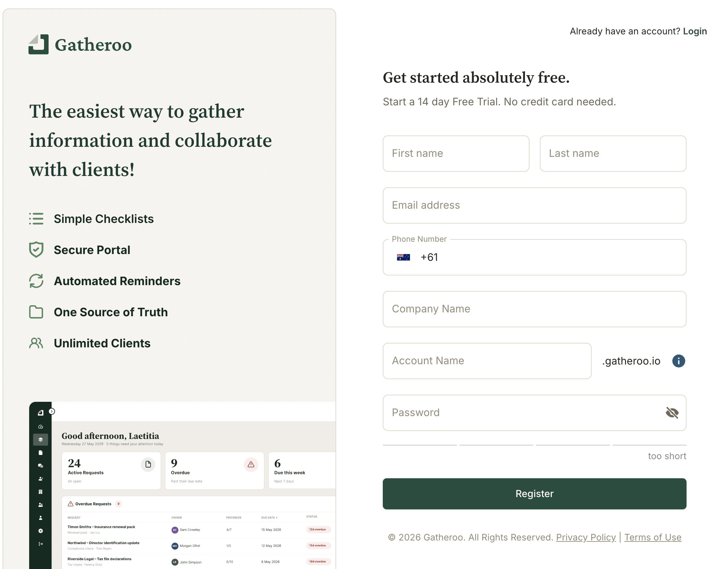Screen dimensions: 728x569
Task: Click the SC avatar for Sam Crowley
Action: coord(175,530)
